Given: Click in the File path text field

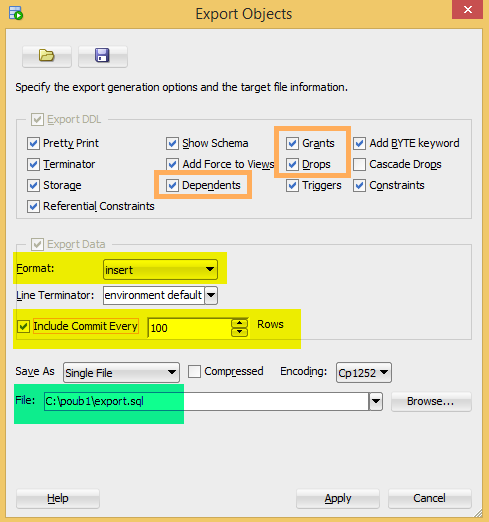Looking at the screenshot, I should (x=206, y=401).
